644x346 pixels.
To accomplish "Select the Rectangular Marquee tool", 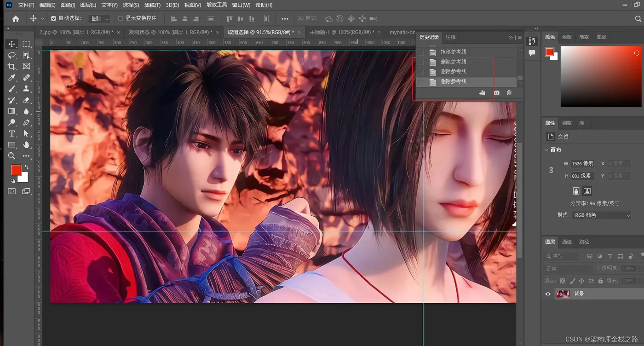I will [26, 44].
